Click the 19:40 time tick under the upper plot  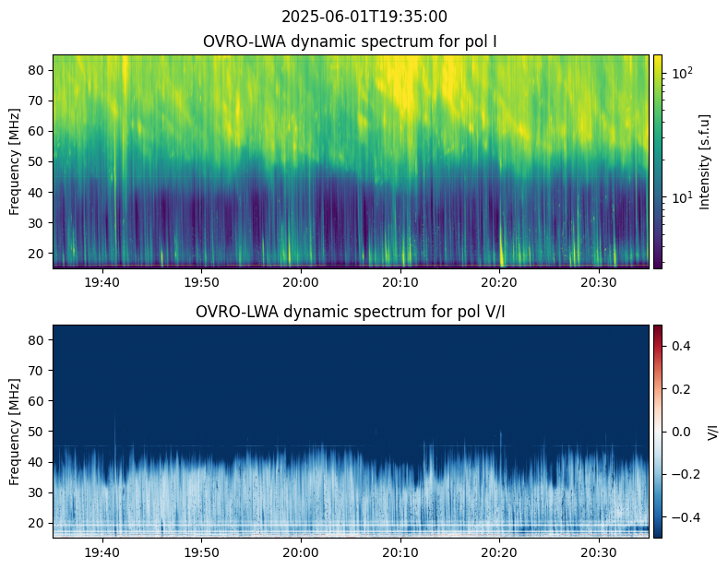click(101, 281)
